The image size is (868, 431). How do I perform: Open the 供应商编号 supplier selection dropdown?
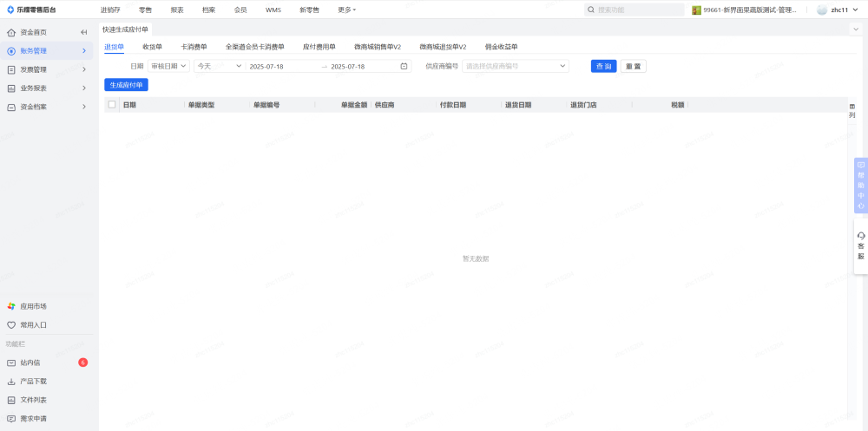point(516,66)
